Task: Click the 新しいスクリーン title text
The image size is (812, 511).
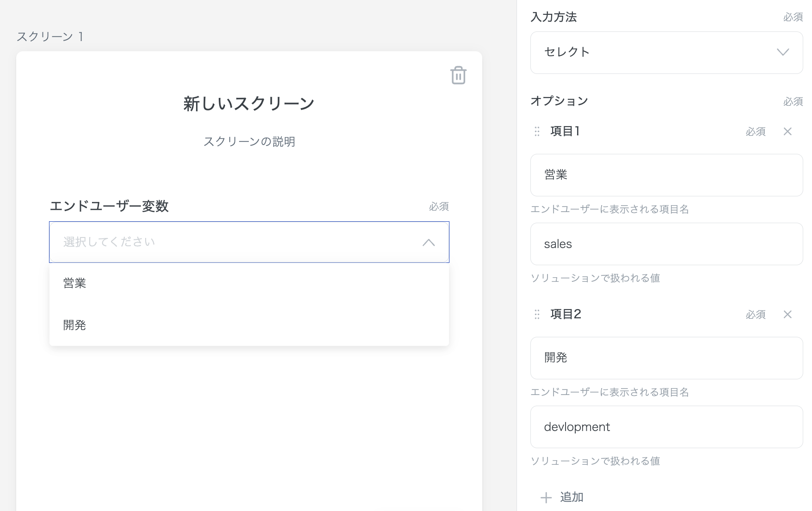Action: [249, 104]
